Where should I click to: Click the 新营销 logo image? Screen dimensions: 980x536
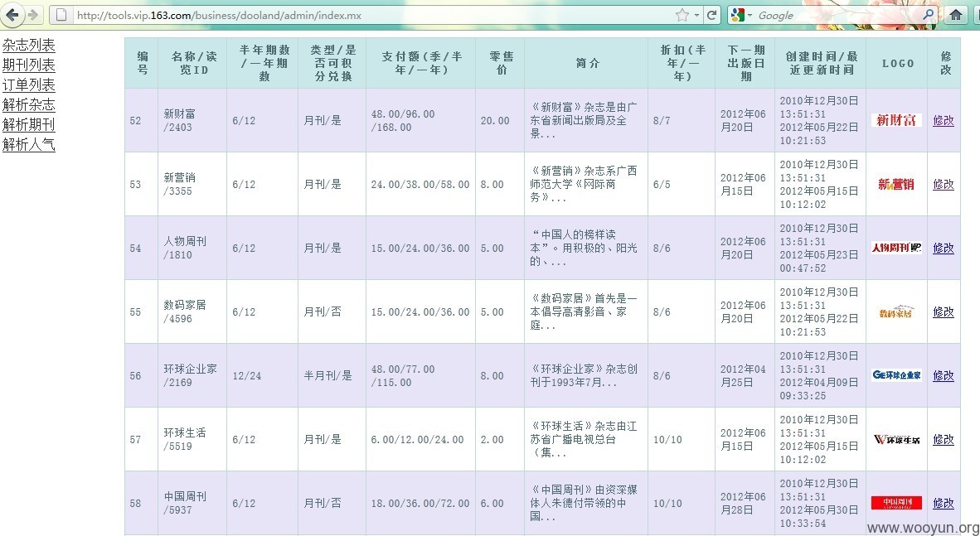(896, 184)
